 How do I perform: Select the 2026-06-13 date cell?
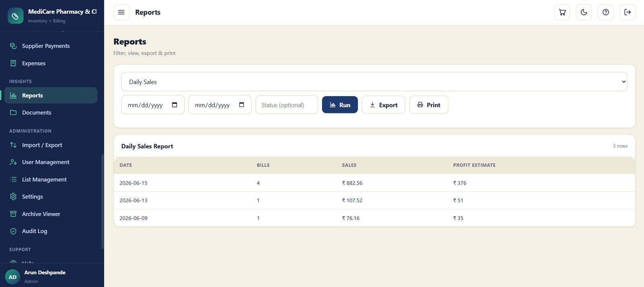click(133, 200)
